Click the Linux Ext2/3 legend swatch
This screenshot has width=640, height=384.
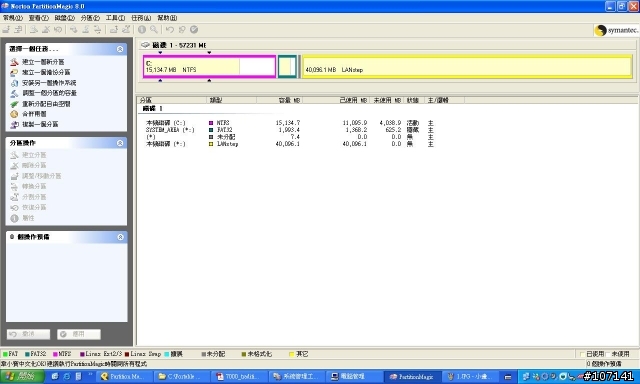coord(82,354)
